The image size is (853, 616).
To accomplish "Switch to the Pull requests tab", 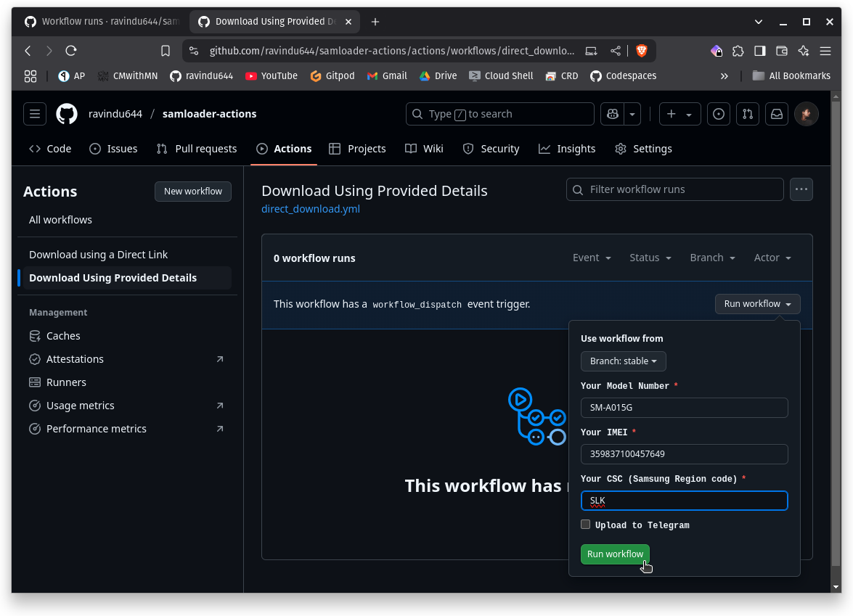I will coord(197,149).
